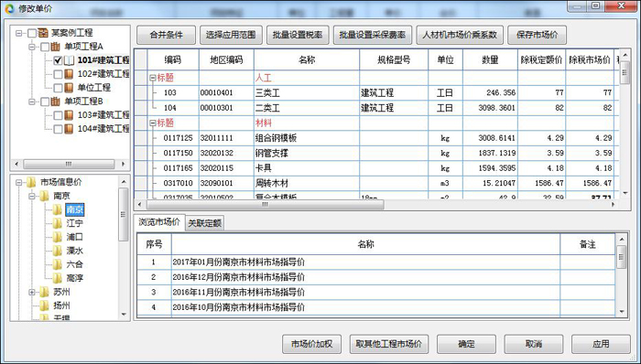Screen dimensions: 641x364
Task: Click the 选择应用范围 button
Action: click(231, 35)
